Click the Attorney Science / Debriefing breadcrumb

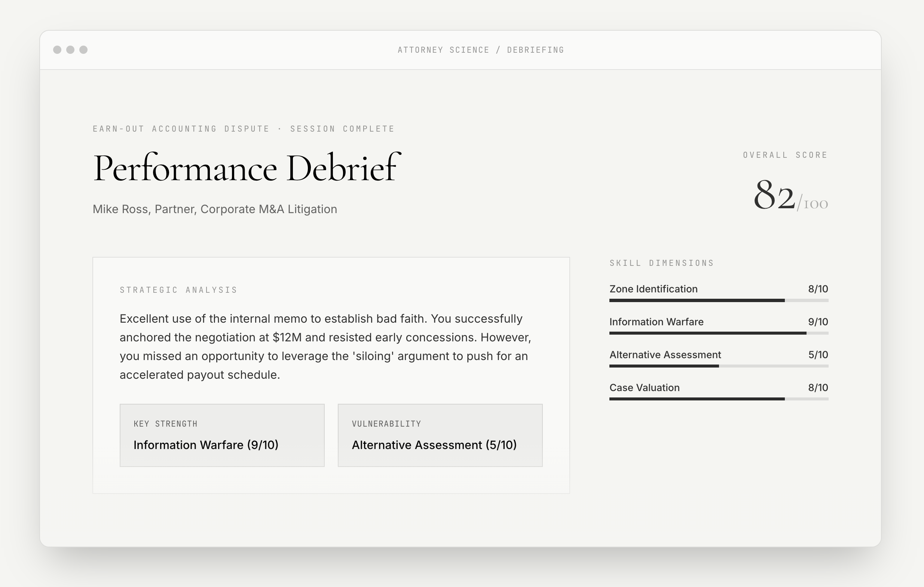[x=480, y=50]
